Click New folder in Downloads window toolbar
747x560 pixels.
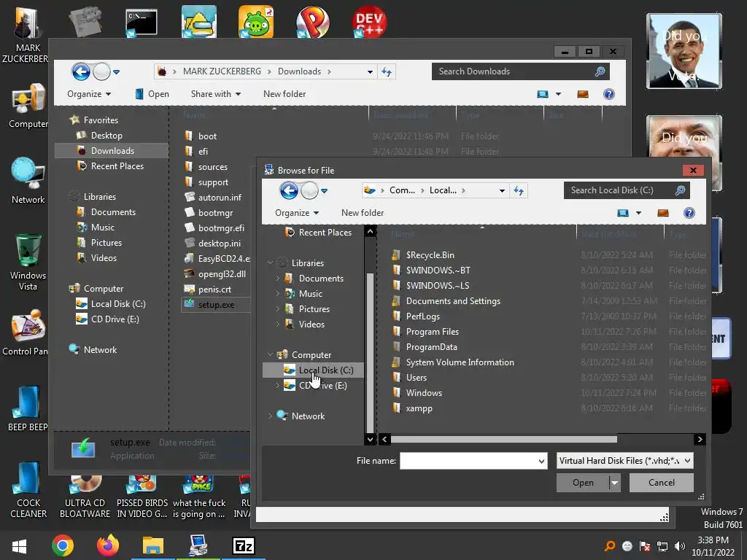point(285,94)
